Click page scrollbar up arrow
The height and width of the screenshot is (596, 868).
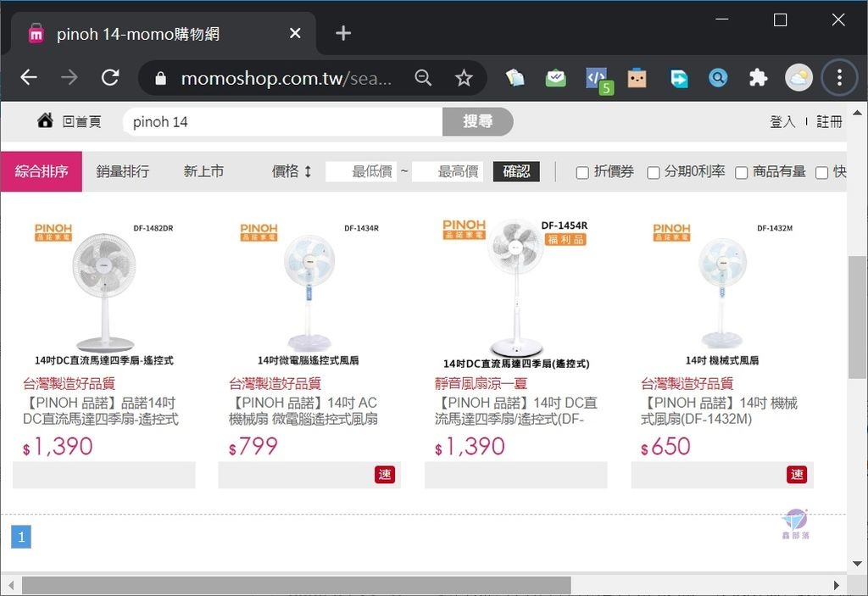(x=857, y=113)
